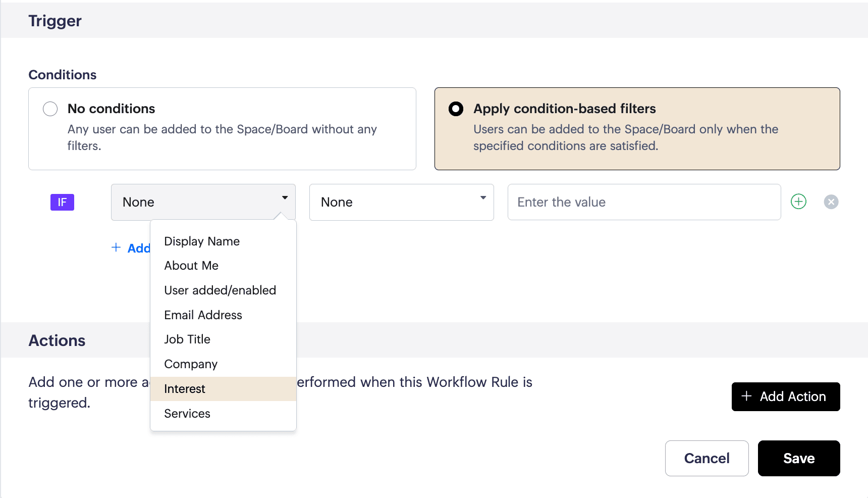Pick Services from the field dropdown
Screen dimensions: 868x498
(187, 414)
